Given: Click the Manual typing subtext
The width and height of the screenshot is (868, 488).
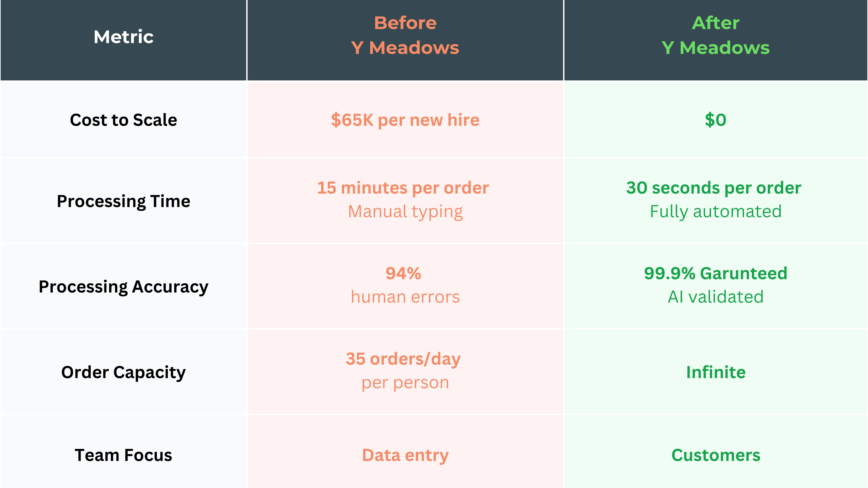Looking at the screenshot, I should [x=405, y=212].
